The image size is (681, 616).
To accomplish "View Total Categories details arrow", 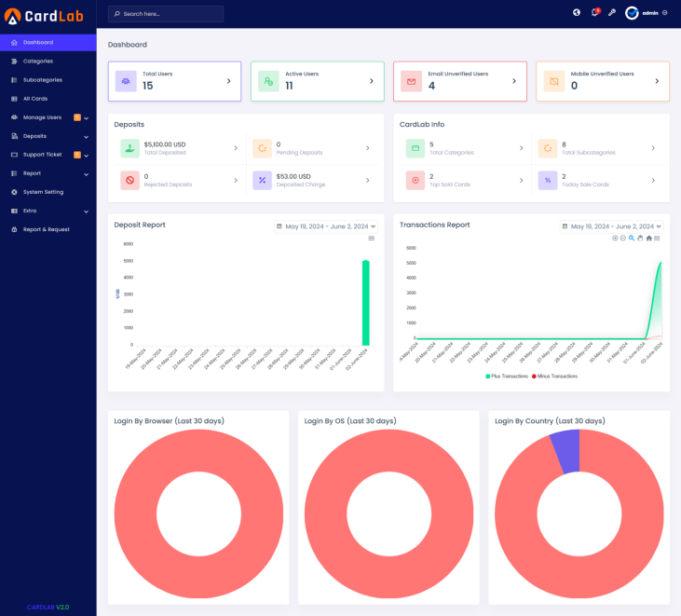I will (521, 148).
